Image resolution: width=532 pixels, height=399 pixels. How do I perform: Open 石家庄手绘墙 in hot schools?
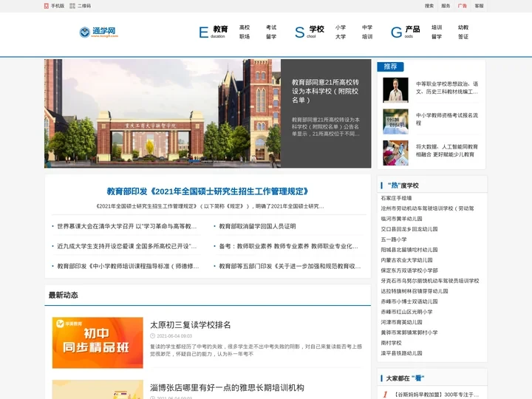pyautogui.click(x=396, y=198)
